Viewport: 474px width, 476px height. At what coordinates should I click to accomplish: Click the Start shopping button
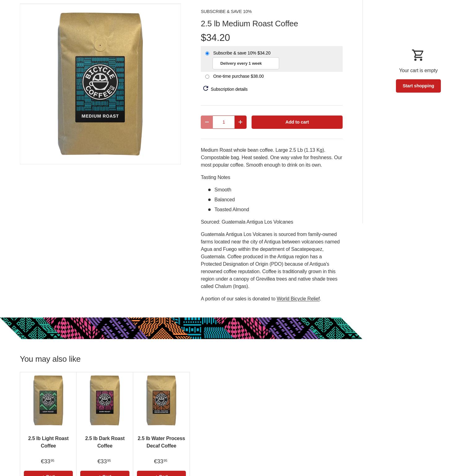point(418,86)
